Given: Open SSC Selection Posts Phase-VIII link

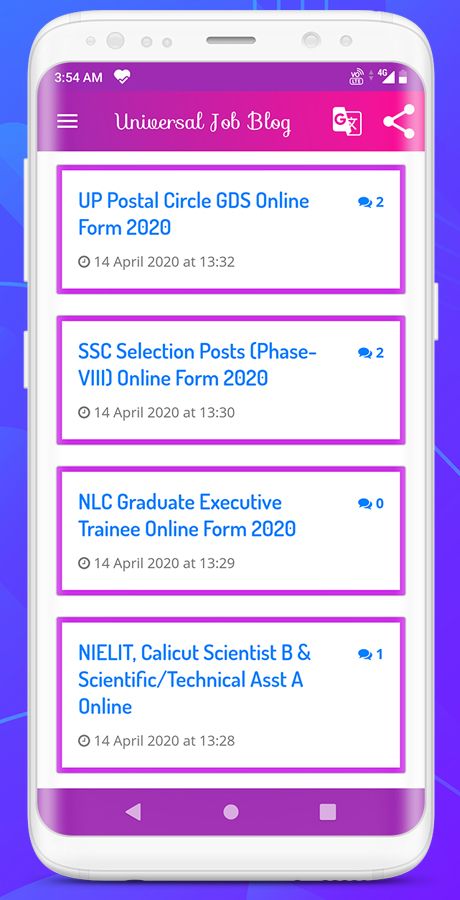Looking at the screenshot, I should pyautogui.click(x=198, y=364).
